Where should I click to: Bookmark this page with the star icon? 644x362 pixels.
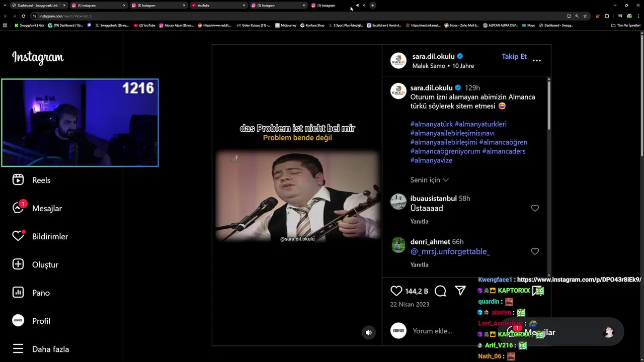[585, 16]
